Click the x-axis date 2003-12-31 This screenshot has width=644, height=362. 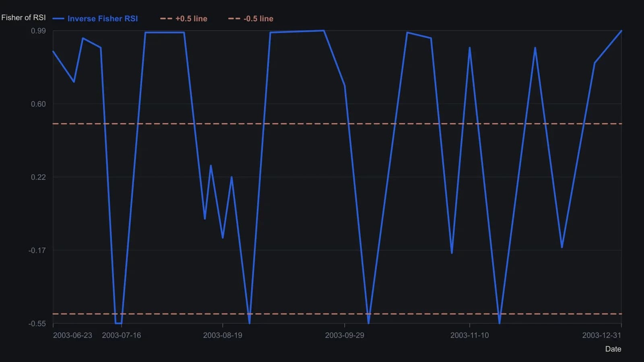tap(602, 335)
